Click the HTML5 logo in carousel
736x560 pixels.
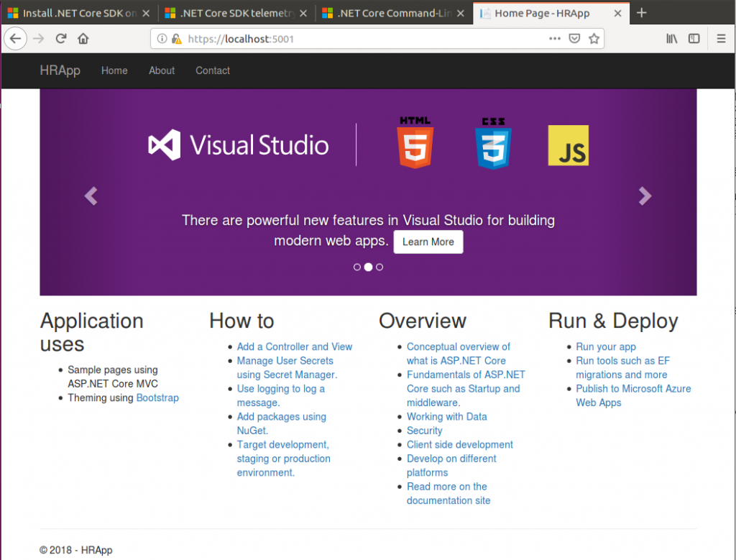pyautogui.click(x=415, y=143)
